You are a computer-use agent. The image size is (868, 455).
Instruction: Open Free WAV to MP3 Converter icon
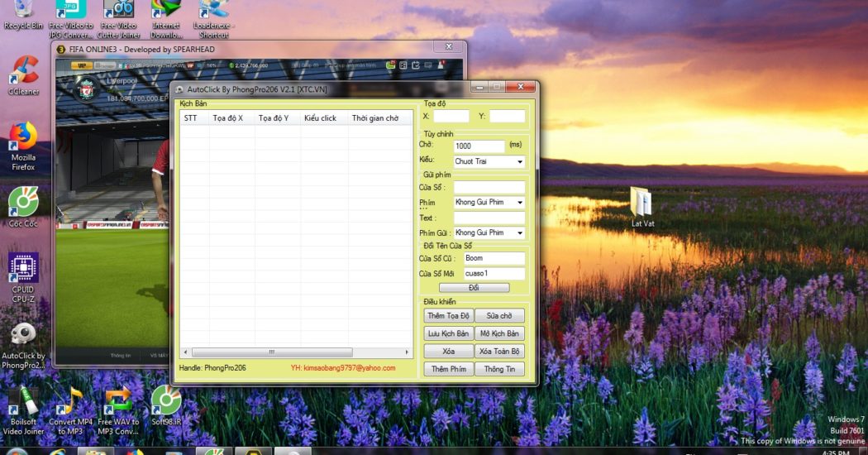point(118,410)
